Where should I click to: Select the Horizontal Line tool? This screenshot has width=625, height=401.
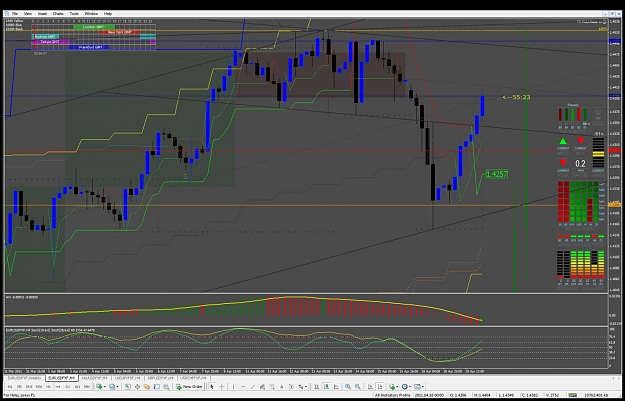pyautogui.click(x=244, y=387)
